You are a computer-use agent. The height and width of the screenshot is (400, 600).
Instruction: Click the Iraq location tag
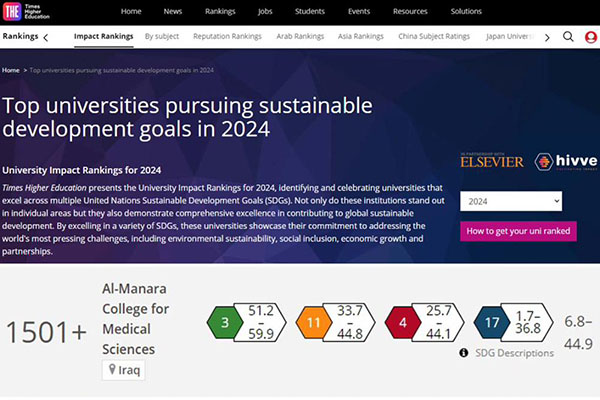[124, 370]
